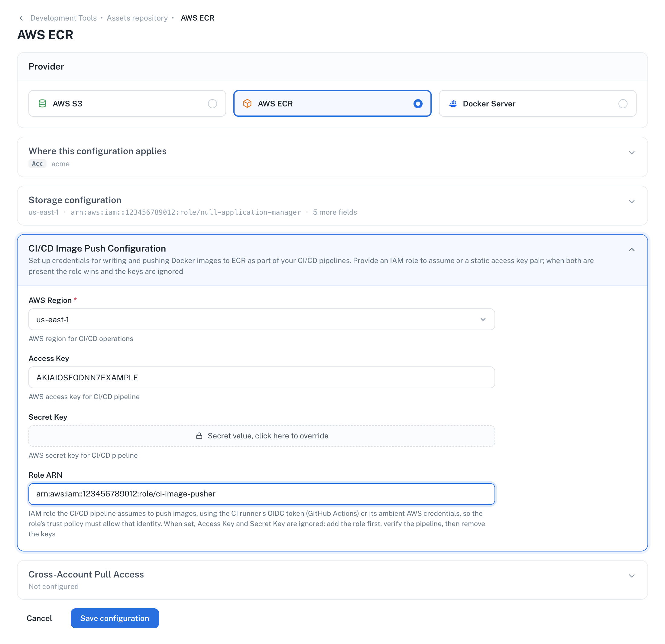This screenshot has height=644, width=665.
Task: Click the green AWS S3 database icon
Action: pyautogui.click(x=42, y=103)
